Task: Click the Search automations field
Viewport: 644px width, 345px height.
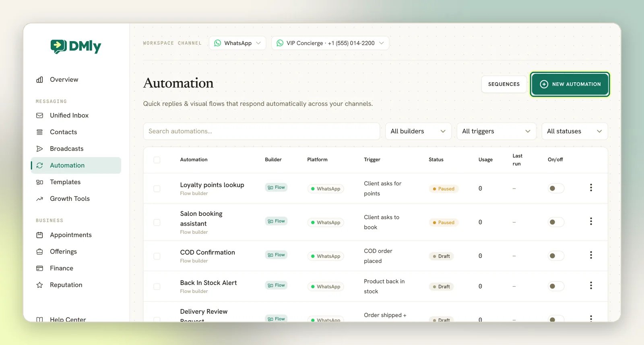Action: (x=262, y=131)
